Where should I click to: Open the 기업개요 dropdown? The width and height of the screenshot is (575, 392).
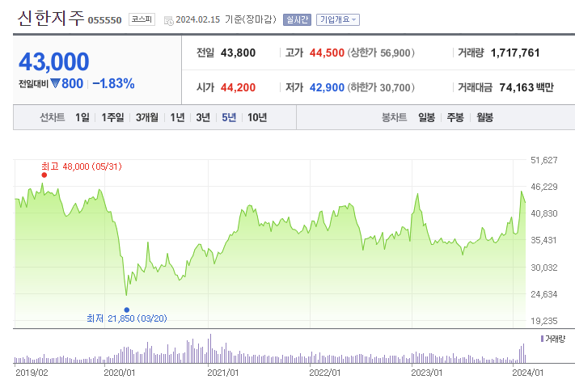(338, 19)
